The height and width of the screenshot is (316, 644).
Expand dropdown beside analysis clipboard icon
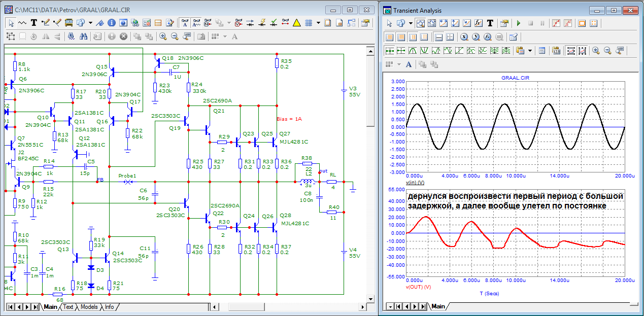(x=530, y=50)
